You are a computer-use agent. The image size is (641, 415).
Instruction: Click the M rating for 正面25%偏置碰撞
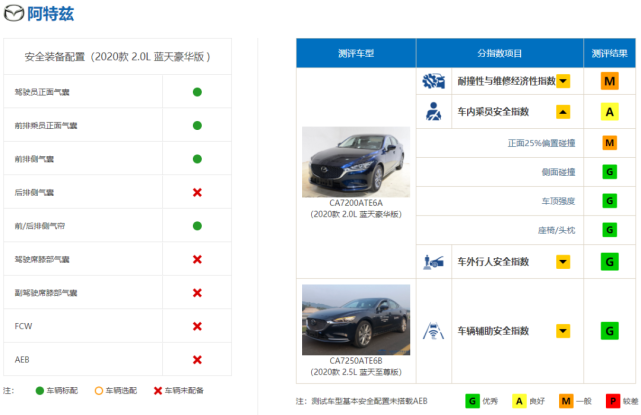(610, 143)
